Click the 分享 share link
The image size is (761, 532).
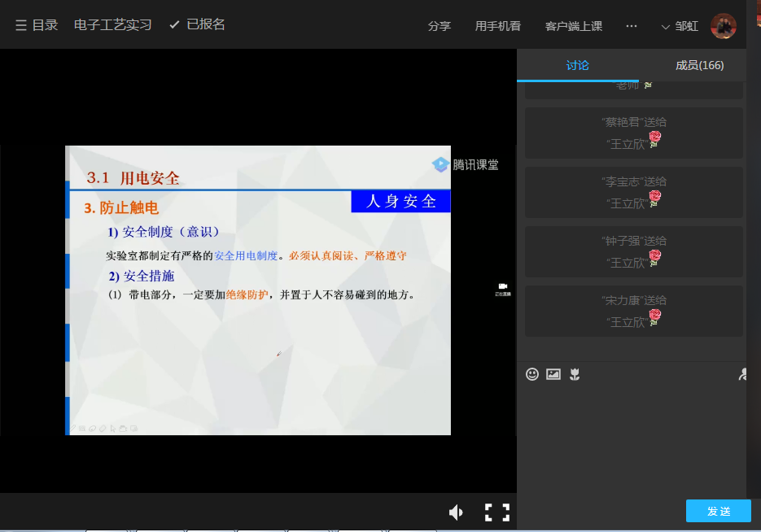click(440, 25)
